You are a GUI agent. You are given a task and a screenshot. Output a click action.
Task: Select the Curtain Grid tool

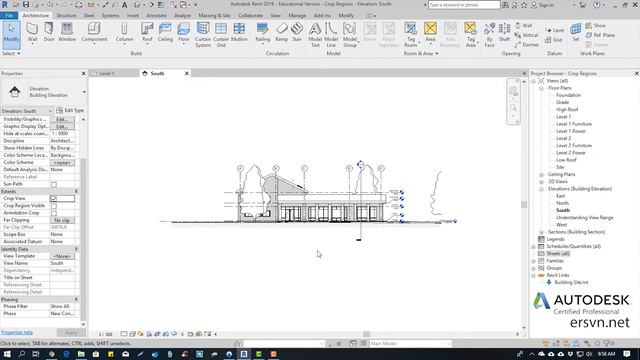[x=221, y=35]
